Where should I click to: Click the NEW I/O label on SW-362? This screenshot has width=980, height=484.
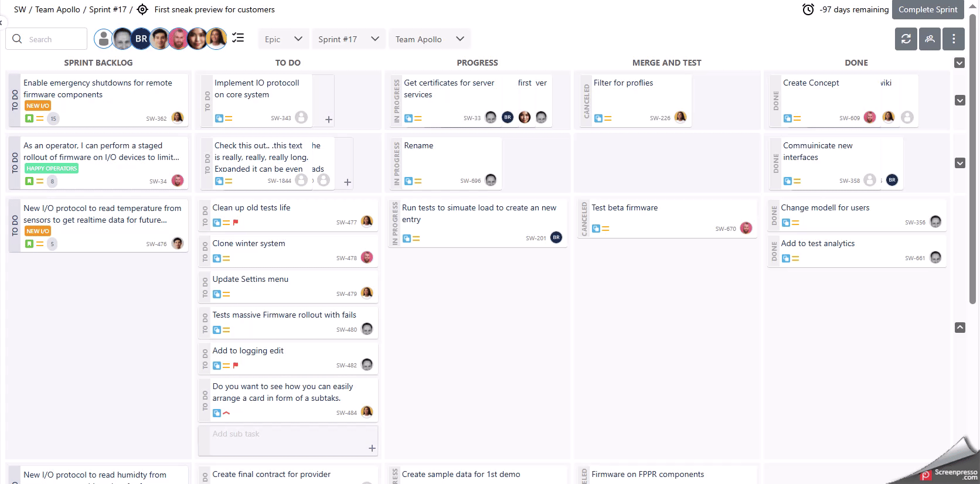click(x=38, y=105)
